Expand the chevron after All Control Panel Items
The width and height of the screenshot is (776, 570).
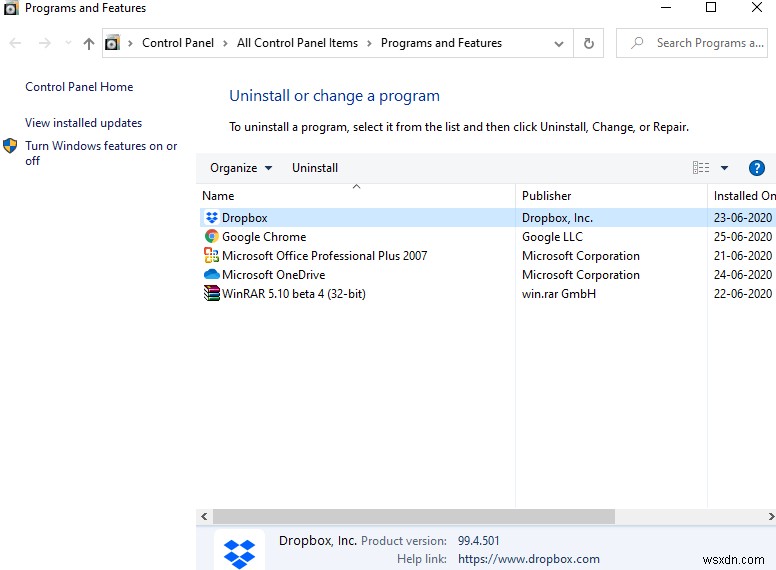[x=369, y=44]
